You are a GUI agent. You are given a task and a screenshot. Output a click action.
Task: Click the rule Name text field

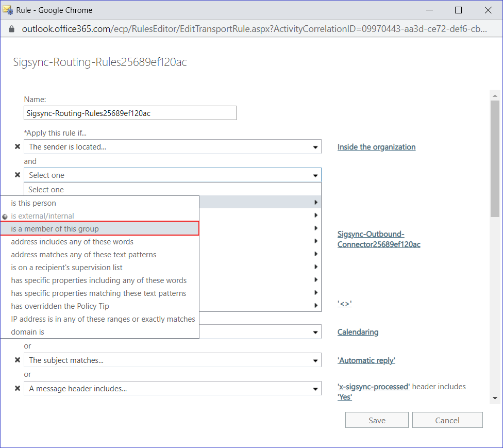click(x=130, y=113)
